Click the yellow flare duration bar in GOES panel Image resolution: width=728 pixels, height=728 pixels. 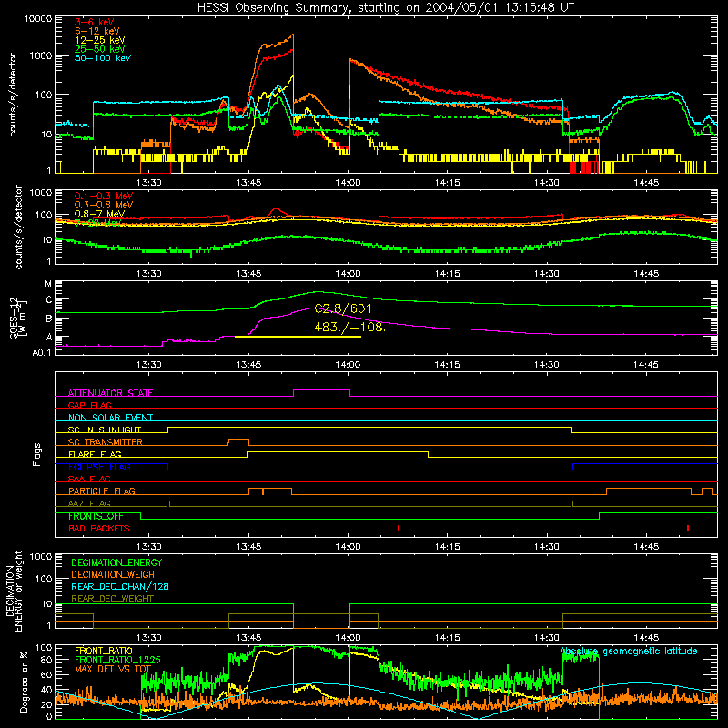pyautogui.click(x=298, y=337)
